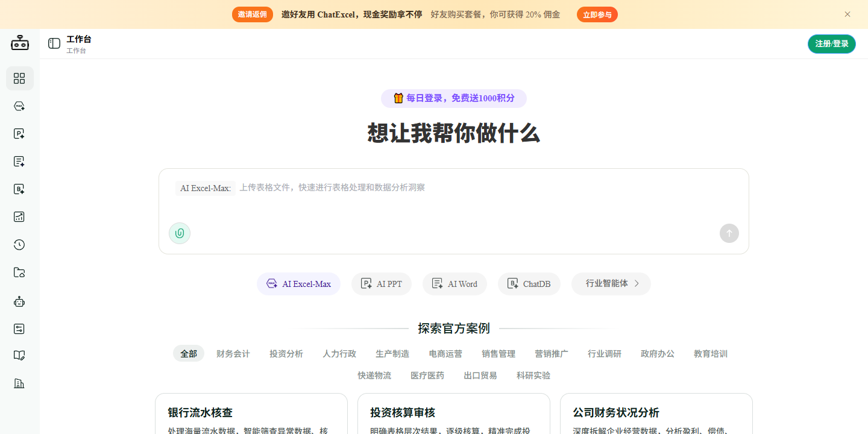Open the 投资核算审核 case card
The height and width of the screenshot is (434, 868).
click(x=454, y=414)
